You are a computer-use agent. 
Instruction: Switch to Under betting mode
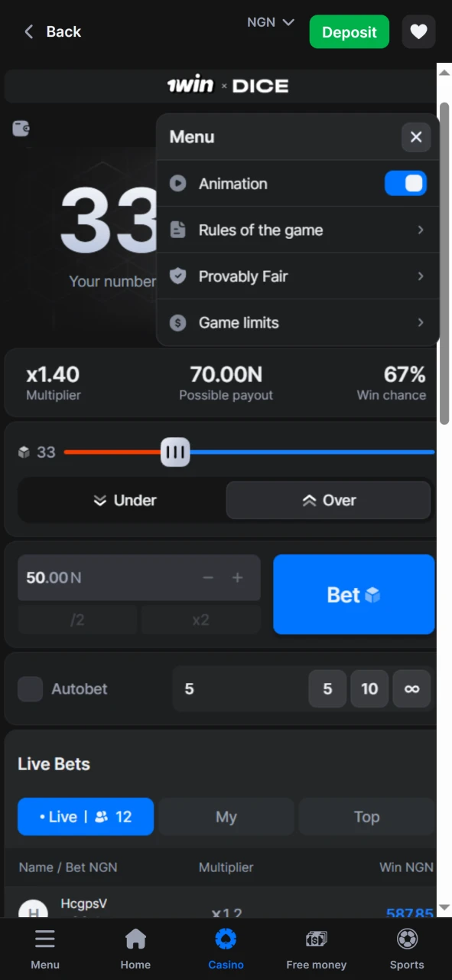click(x=125, y=500)
